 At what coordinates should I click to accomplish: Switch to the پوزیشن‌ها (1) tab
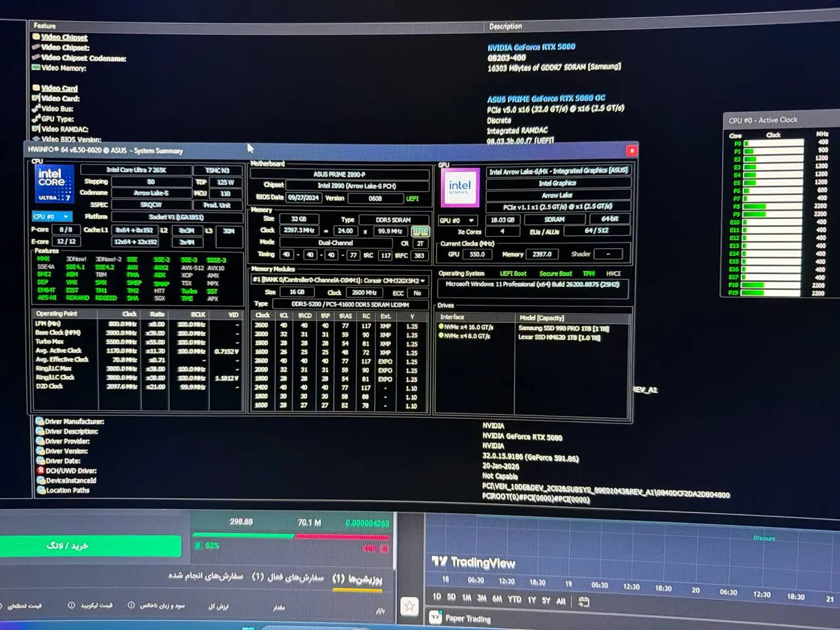[357, 579]
